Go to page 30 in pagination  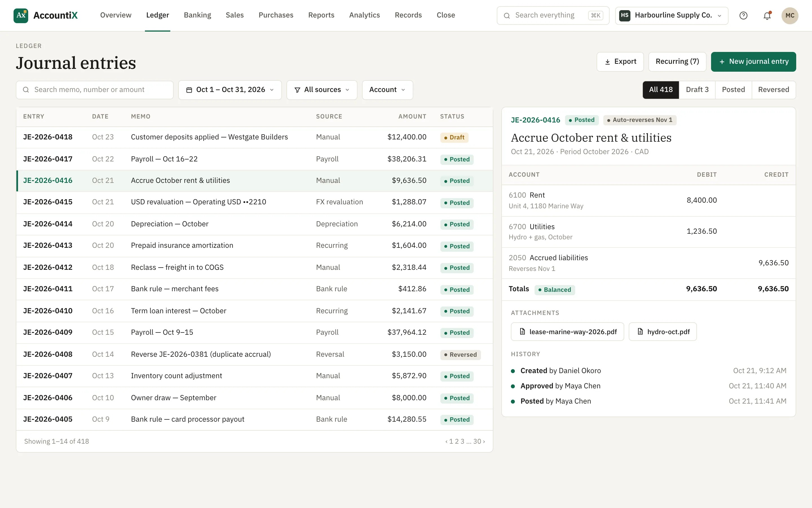click(477, 441)
